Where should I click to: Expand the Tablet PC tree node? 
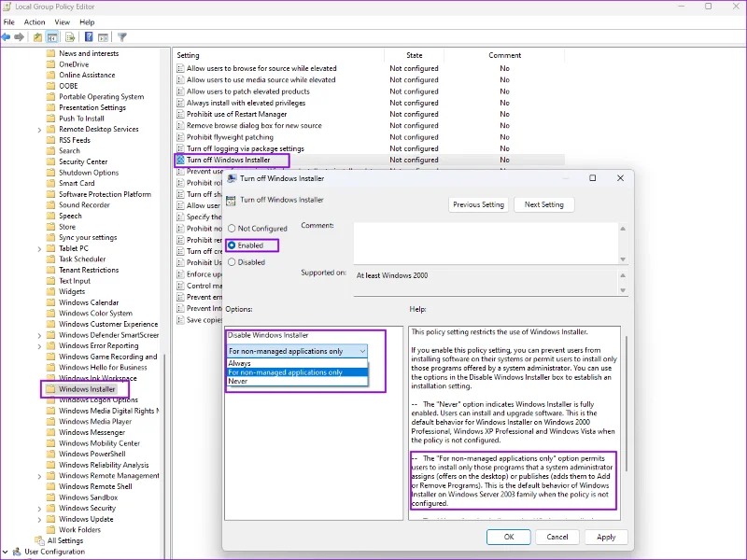click(x=39, y=248)
